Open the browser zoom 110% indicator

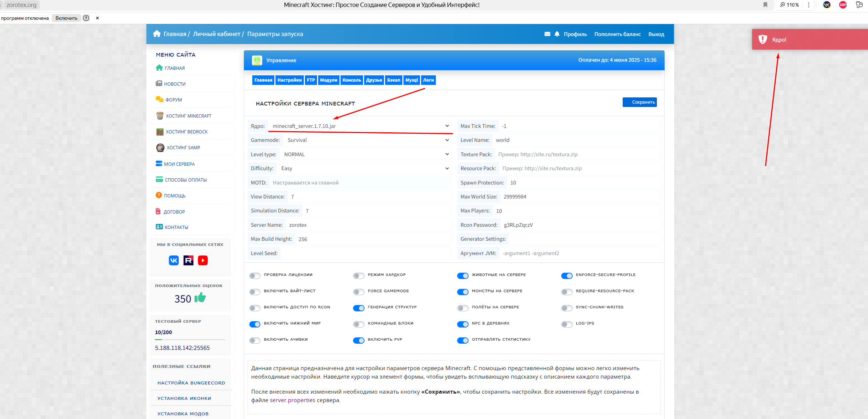pos(789,5)
